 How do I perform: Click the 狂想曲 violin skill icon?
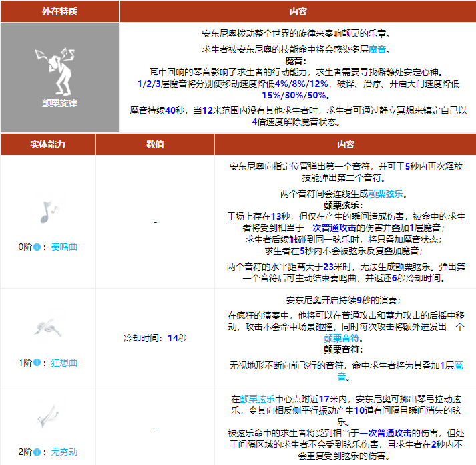tap(49, 328)
